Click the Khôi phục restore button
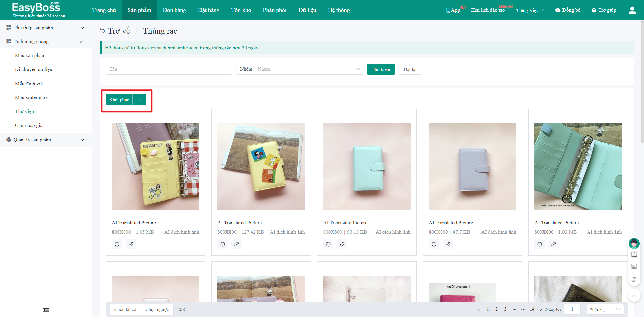Image resolution: width=644 pixels, height=317 pixels. [x=119, y=100]
